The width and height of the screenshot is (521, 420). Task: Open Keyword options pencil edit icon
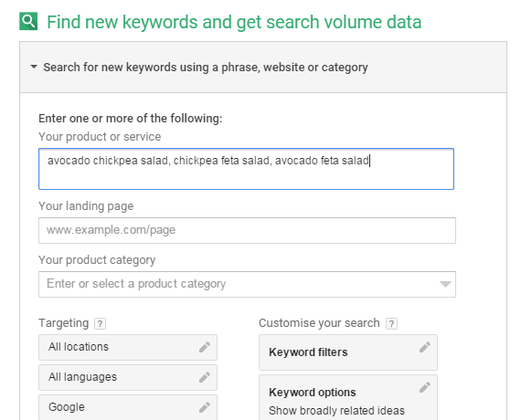point(425,387)
